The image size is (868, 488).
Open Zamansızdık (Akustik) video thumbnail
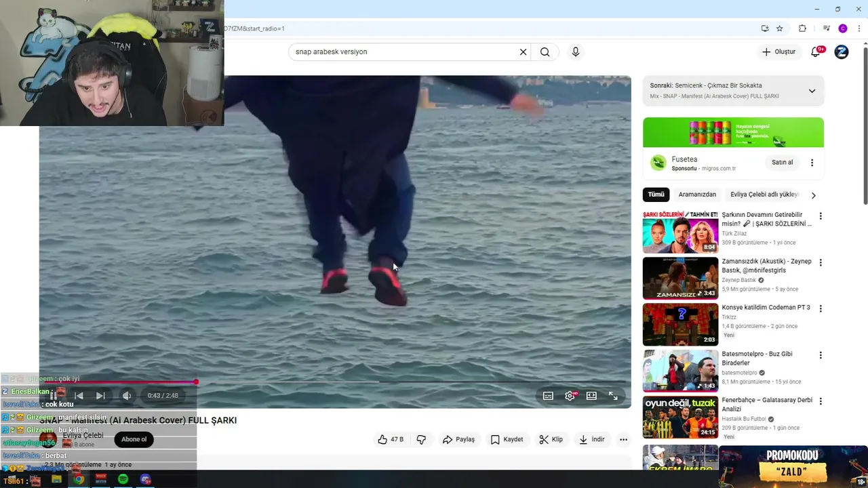680,278
